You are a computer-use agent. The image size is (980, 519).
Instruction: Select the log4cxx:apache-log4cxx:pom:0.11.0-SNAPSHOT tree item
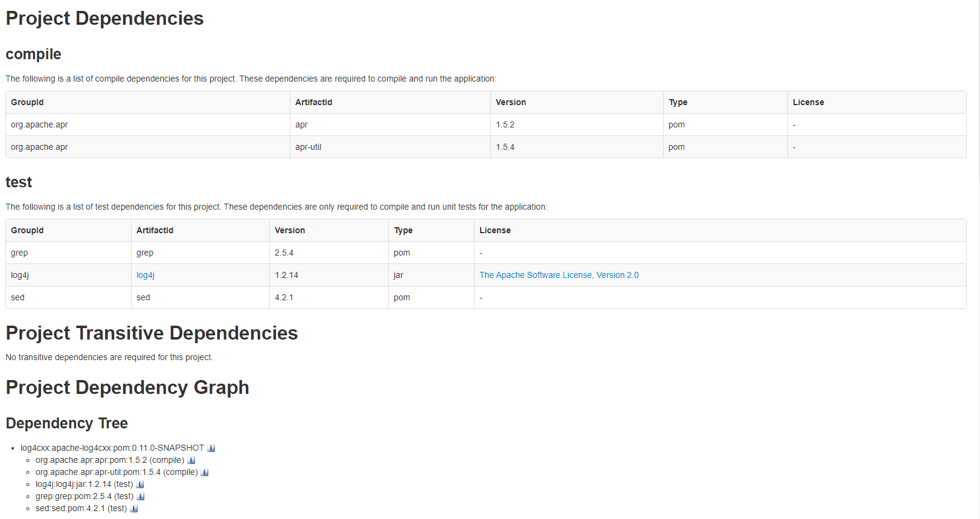pos(112,448)
